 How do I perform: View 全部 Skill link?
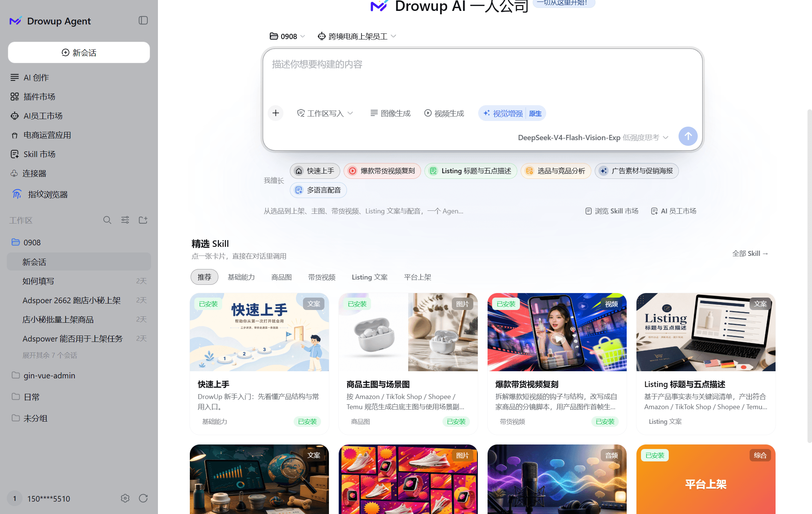[x=750, y=254]
